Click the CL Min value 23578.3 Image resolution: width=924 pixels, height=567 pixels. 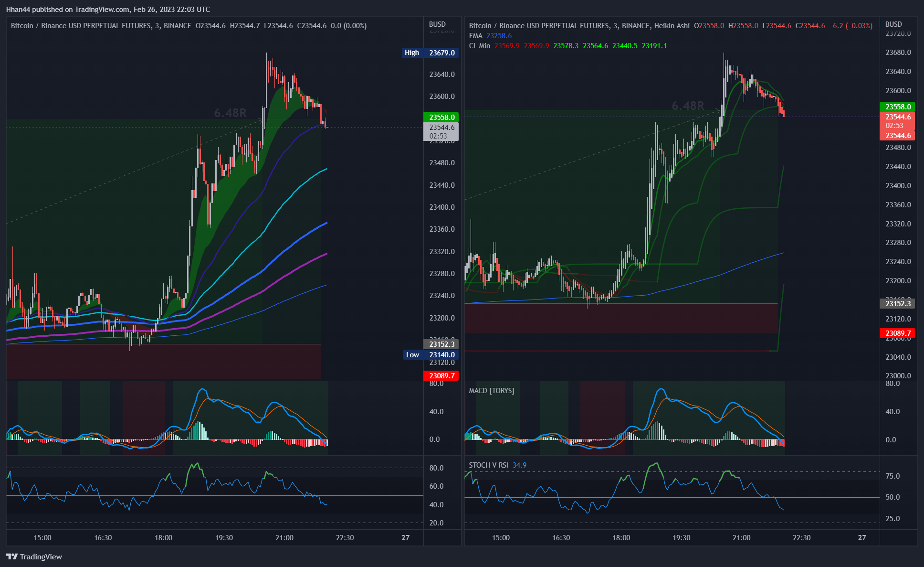click(566, 46)
